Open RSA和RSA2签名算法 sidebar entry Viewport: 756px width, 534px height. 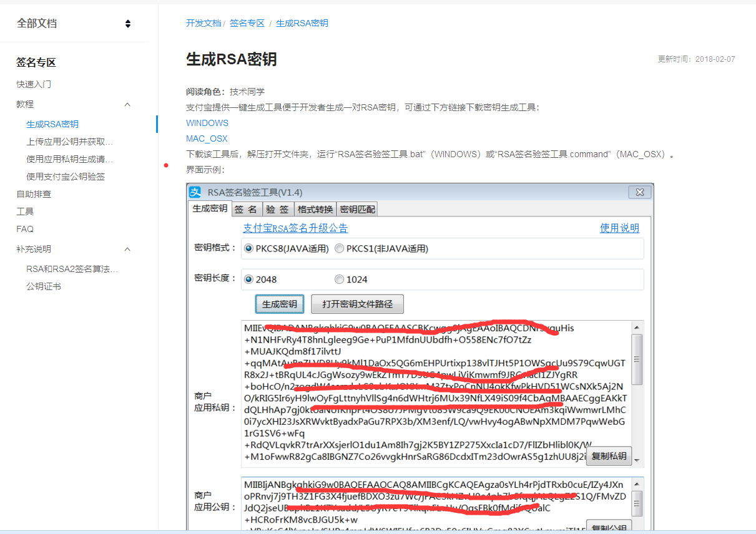(x=72, y=269)
